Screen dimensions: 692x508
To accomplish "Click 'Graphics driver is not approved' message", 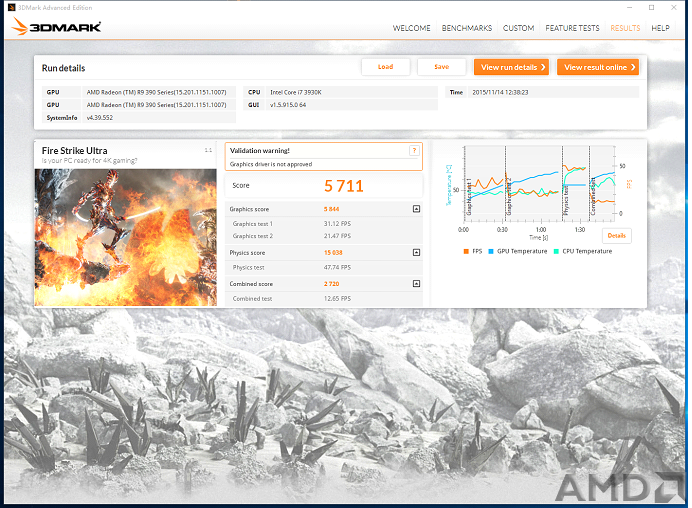I will tap(271, 164).
